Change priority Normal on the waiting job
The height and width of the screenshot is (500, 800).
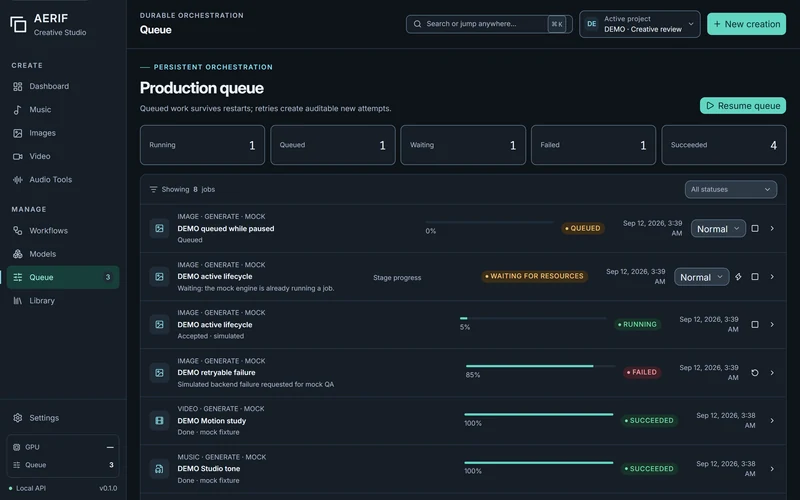pos(702,277)
